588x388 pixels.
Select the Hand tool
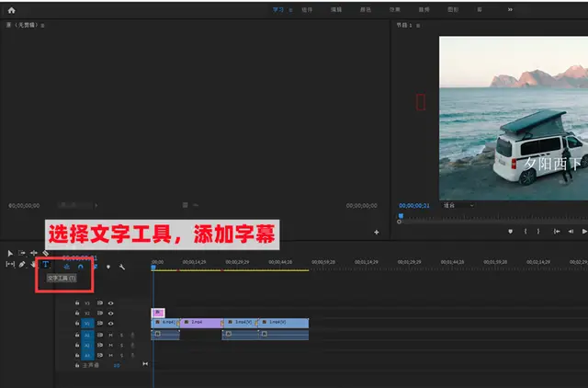click(x=33, y=265)
